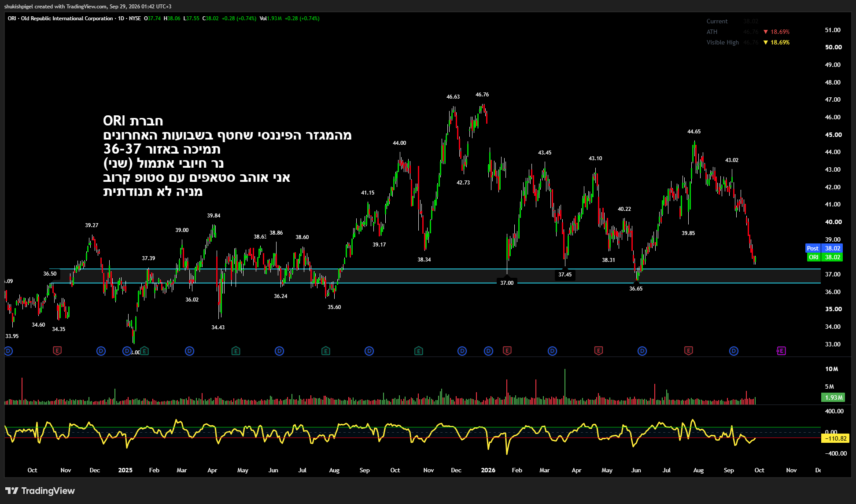The height and width of the screenshot is (504, 856).
Task: Click the dividend marker in mid-December 2024
Action: tap(101, 351)
